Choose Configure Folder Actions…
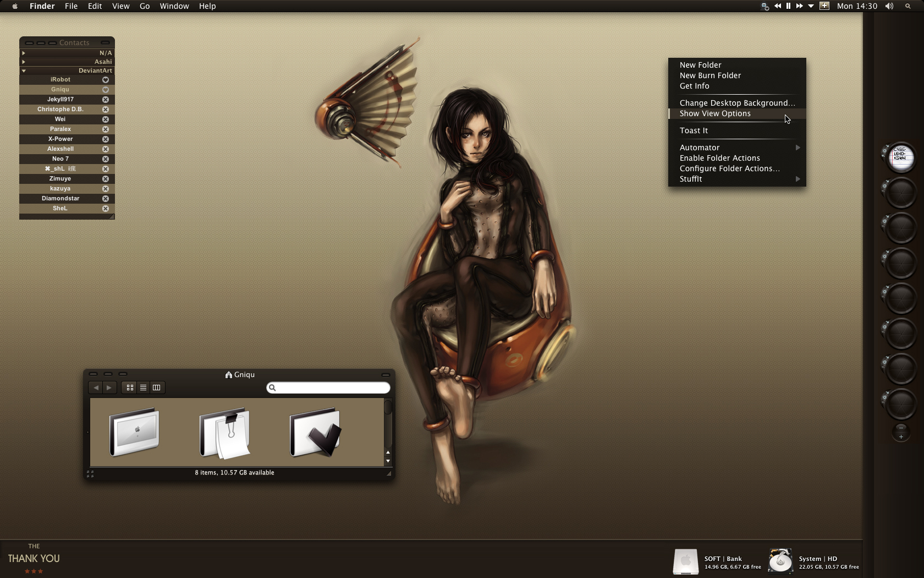Image resolution: width=924 pixels, height=578 pixels. pos(737,168)
